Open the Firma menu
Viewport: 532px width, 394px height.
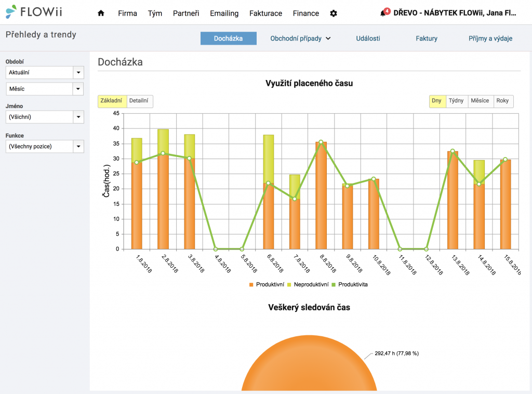point(128,13)
